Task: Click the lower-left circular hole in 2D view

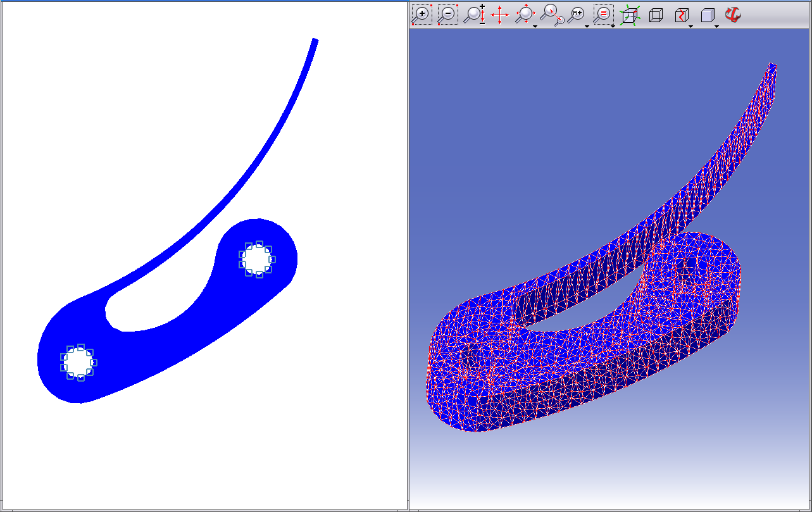Action: [78, 362]
